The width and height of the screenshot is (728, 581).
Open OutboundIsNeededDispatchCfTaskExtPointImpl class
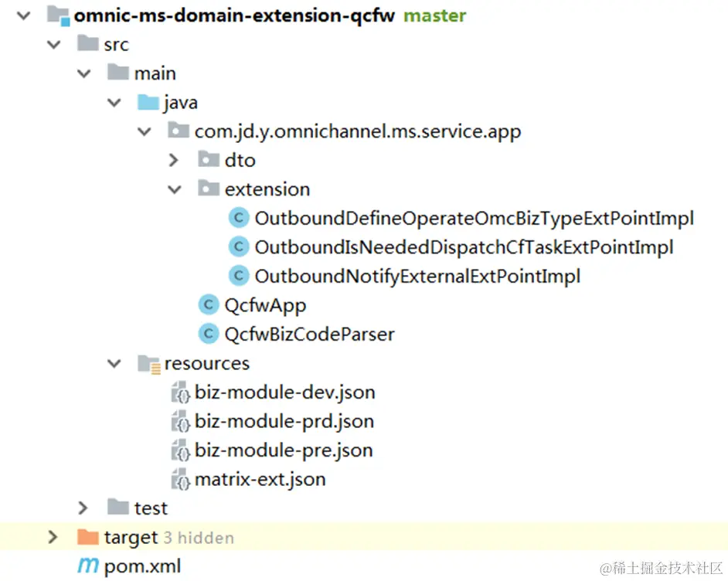pyautogui.click(x=464, y=247)
